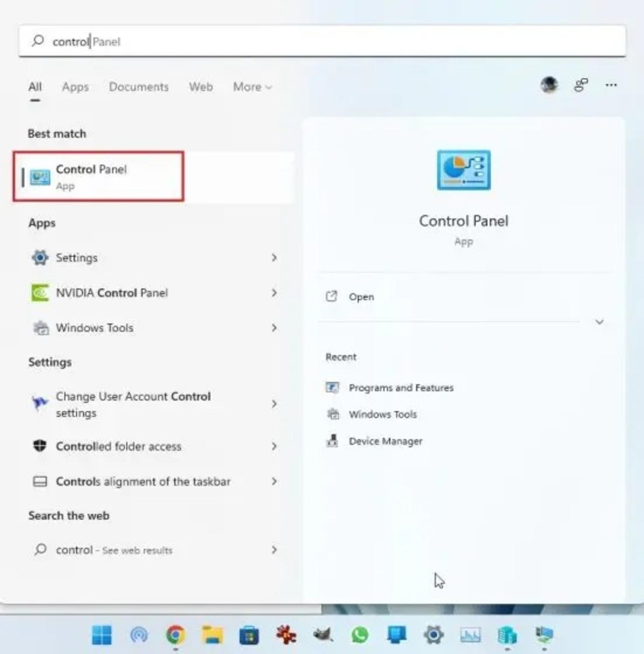The width and height of the screenshot is (644, 654).
Task: Click the User Account Control flag icon
Action: pos(40,404)
